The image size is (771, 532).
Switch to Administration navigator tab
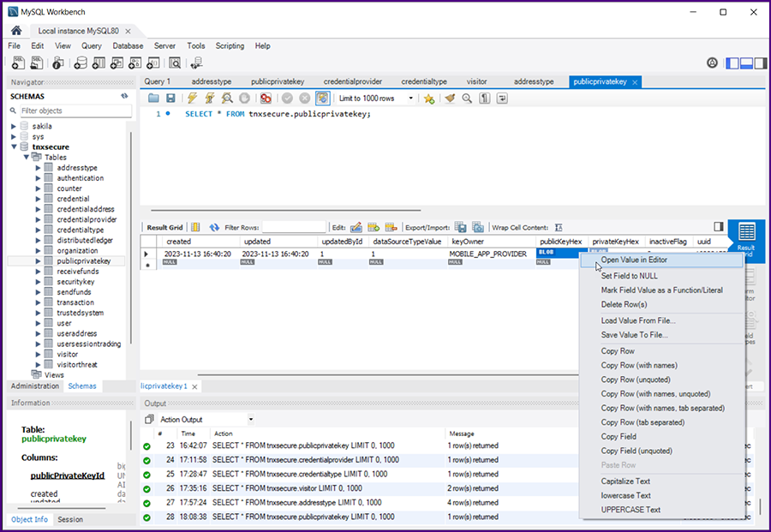[x=34, y=386]
